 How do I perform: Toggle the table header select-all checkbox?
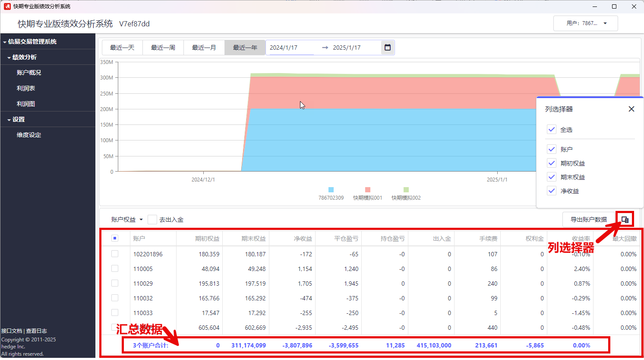(115, 238)
